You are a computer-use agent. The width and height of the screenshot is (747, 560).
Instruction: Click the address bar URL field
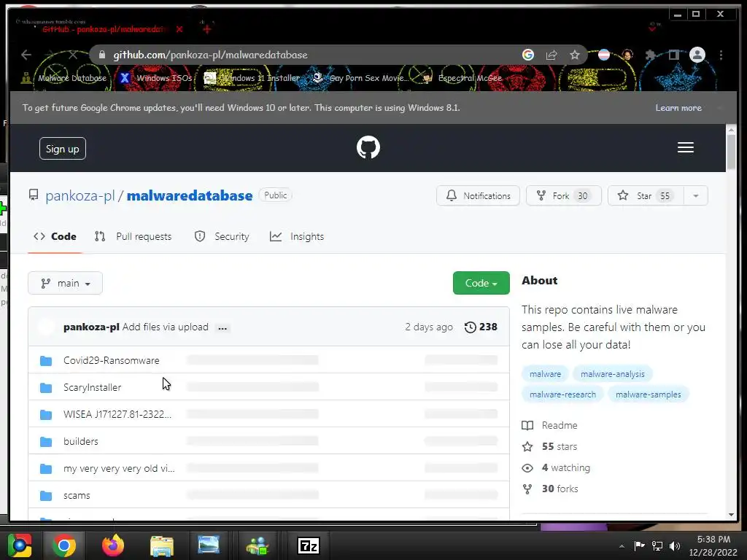click(x=305, y=55)
